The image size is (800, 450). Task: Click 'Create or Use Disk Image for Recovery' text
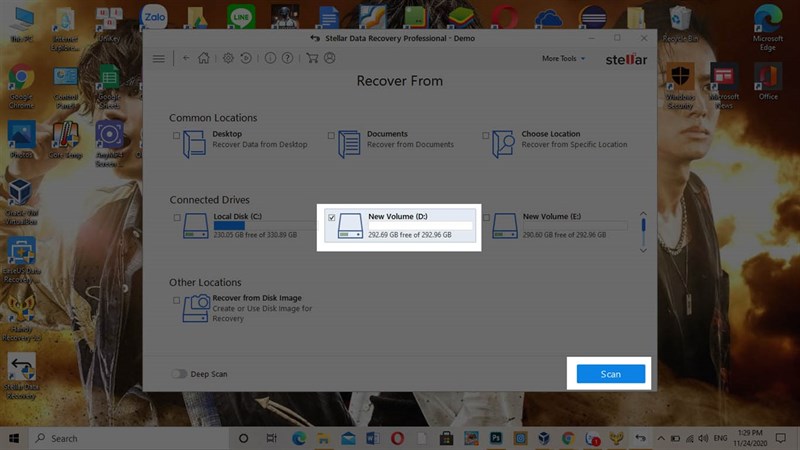pyautogui.click(x=262, y=313)
